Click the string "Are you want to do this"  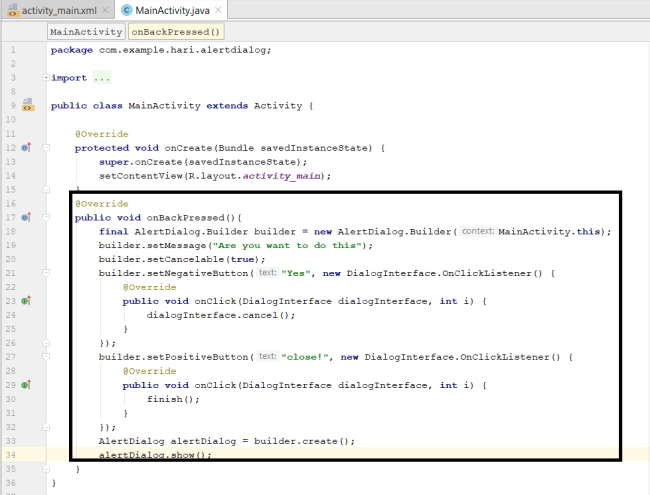[287, 245]
